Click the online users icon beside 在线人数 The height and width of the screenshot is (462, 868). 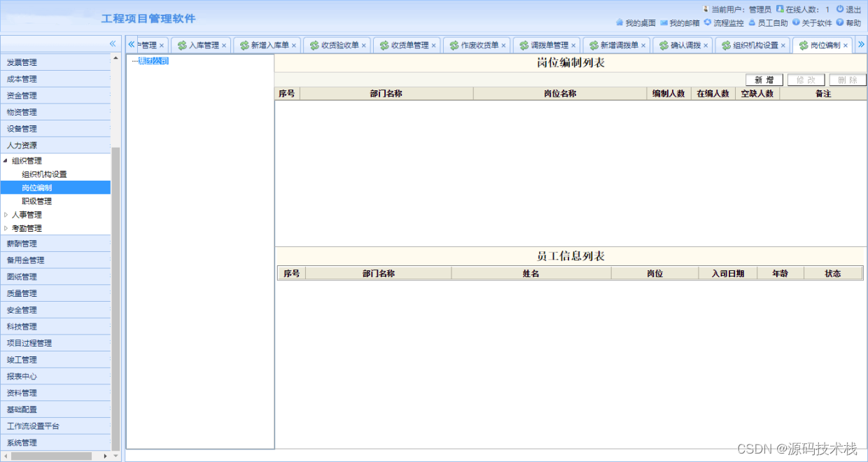pyautogui.click(x=780, y=9)
